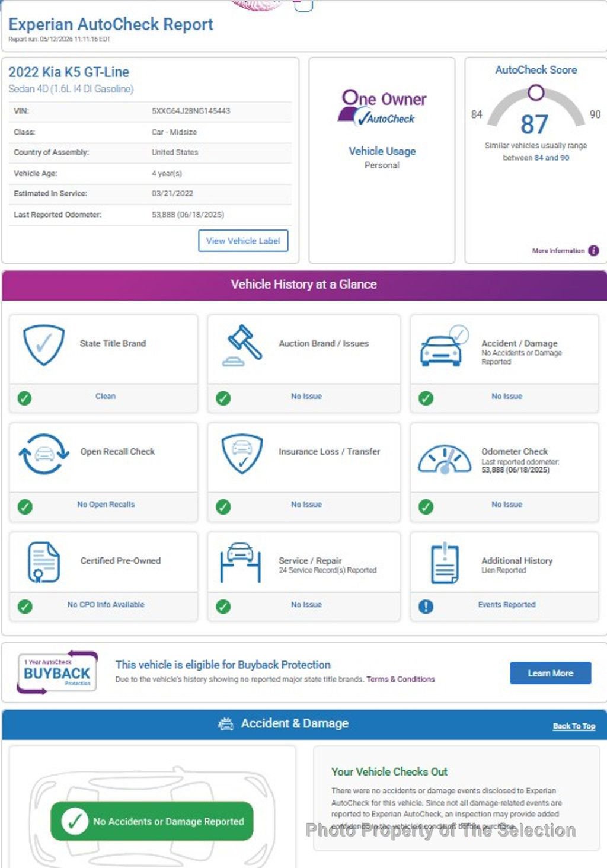Click No Issue under Accident / Damage
Image resolution: width=607 pixels, height=868 pixels.
pos(507,396)
